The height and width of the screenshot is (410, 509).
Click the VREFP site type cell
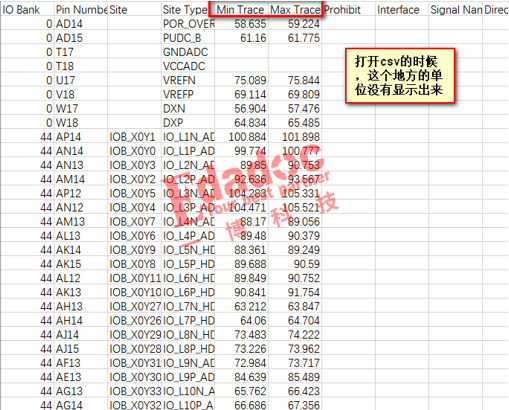[188, 94]
